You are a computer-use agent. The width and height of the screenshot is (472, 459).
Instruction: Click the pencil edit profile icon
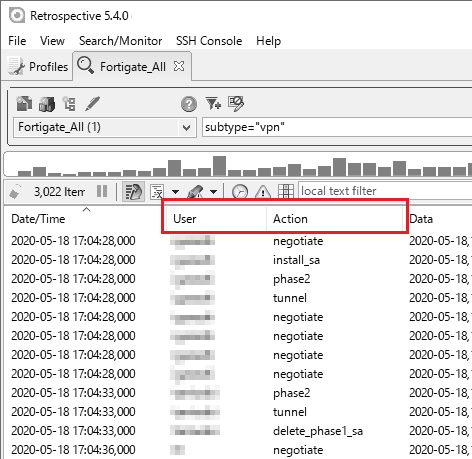tap(92, 104)
